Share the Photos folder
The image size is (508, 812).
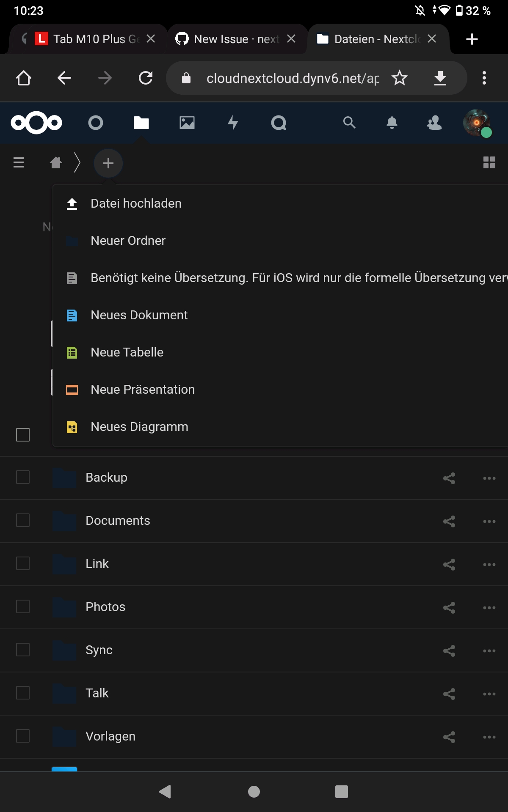click(449, 608)
